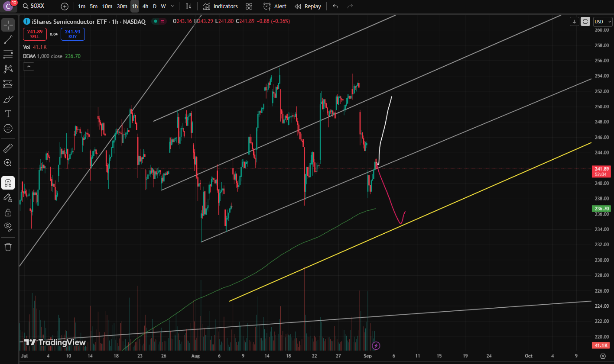Viewport: 614px width, 364px height.
Task: Select the Text annotation tool
Action: coord(8,114)
